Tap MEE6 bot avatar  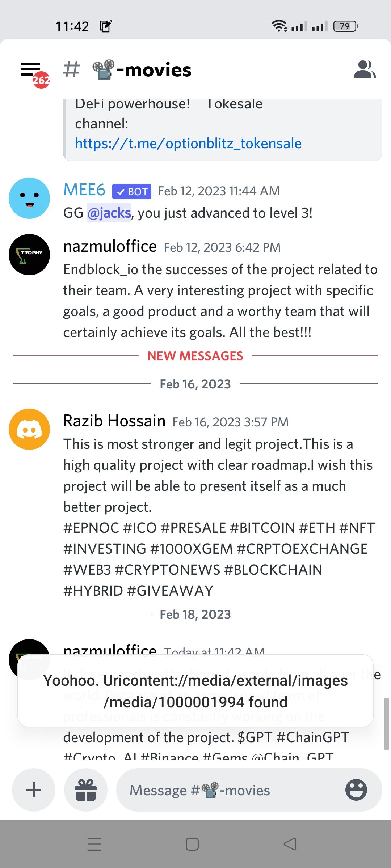(29, 198)
